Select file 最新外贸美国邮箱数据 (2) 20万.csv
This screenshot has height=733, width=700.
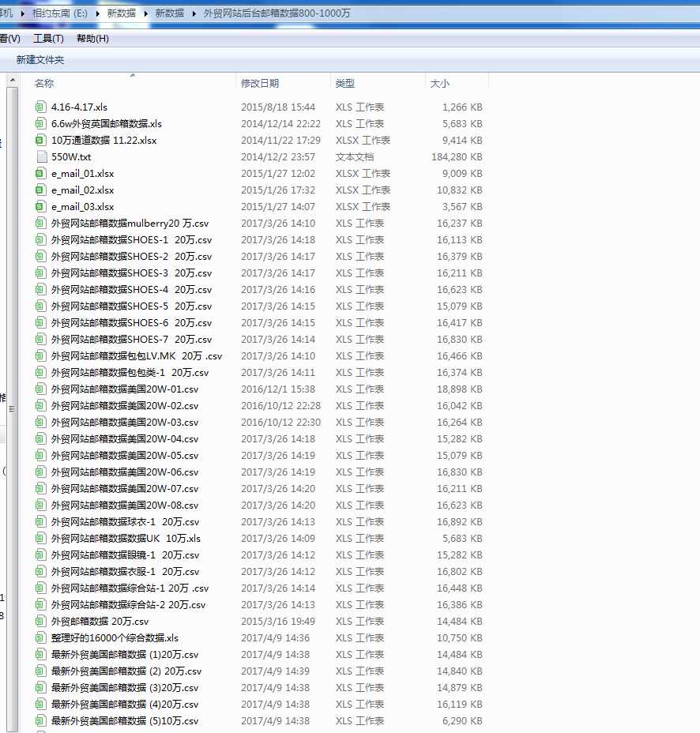pos(126,671)
